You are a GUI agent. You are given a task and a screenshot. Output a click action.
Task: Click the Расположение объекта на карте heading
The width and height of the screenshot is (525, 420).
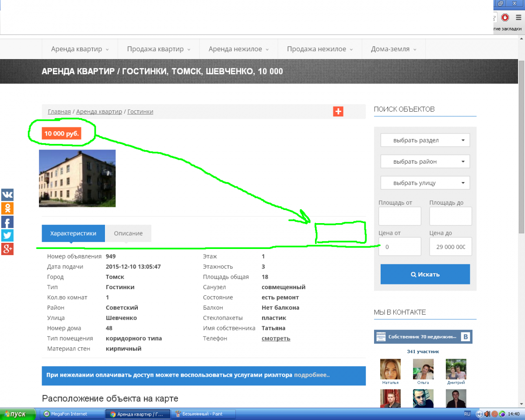tap(110, 399)
